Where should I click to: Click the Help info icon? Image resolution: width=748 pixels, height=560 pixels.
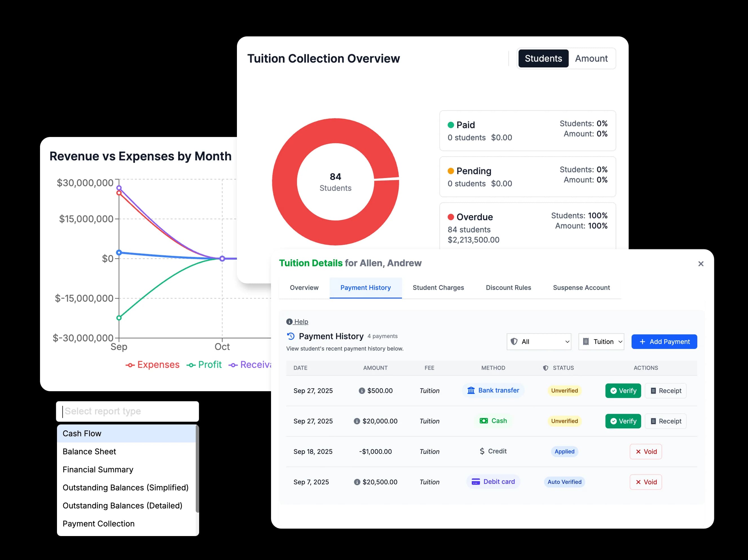coord(289,322)
